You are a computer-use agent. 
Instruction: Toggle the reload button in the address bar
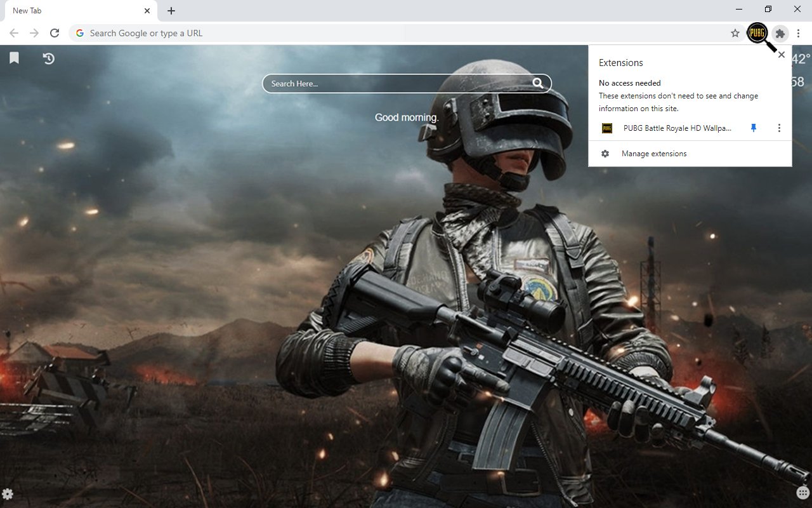55,33
